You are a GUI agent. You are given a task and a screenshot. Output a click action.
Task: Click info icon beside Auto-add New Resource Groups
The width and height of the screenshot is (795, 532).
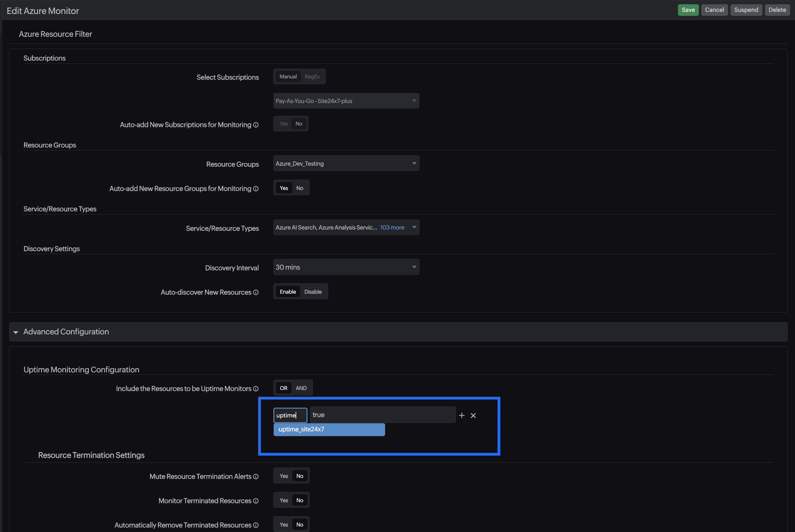pos(256,189)
